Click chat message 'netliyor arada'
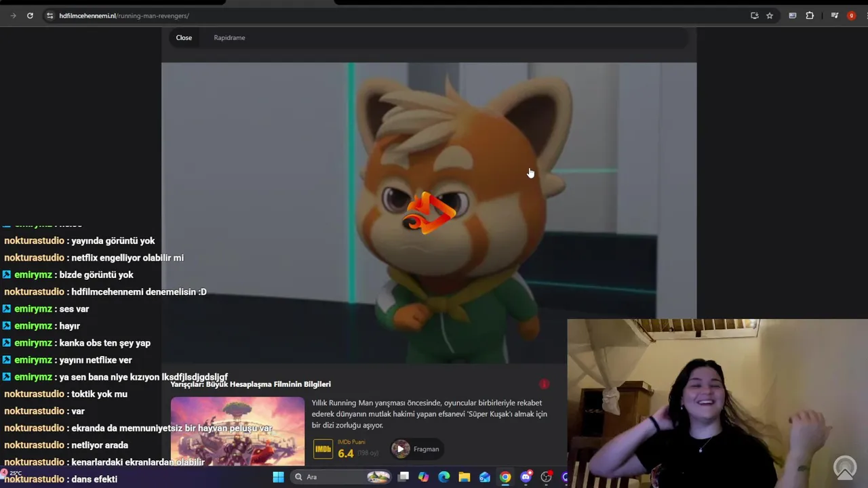Viewport: 868px width, 488px height. (100, 445)
